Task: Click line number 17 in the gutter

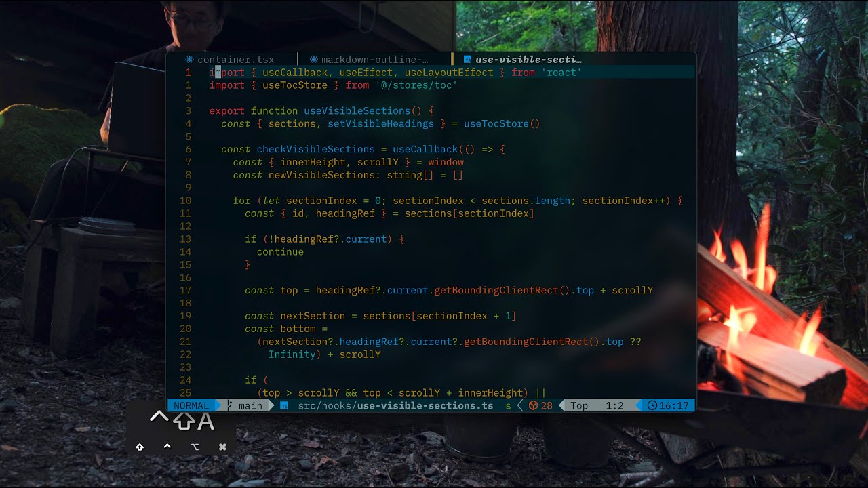Action: pos(186,291)
